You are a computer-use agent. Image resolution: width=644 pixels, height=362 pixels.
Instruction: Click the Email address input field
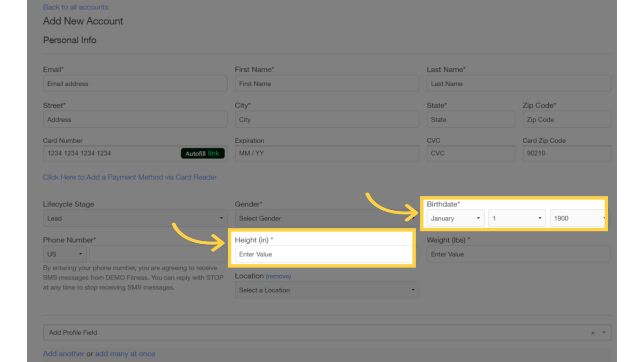(x=134, y=83)
